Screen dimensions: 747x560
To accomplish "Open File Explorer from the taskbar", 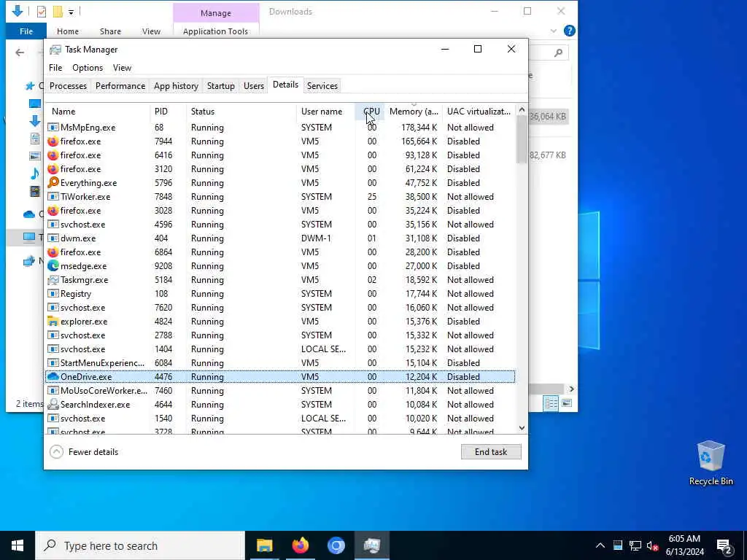I will pos(264,545).
